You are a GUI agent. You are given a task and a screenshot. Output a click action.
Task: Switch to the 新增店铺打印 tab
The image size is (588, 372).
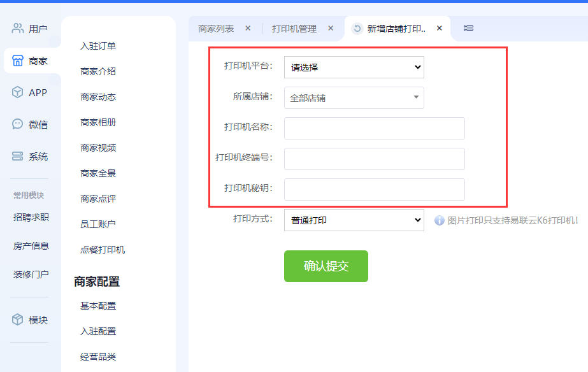(396, 29)
